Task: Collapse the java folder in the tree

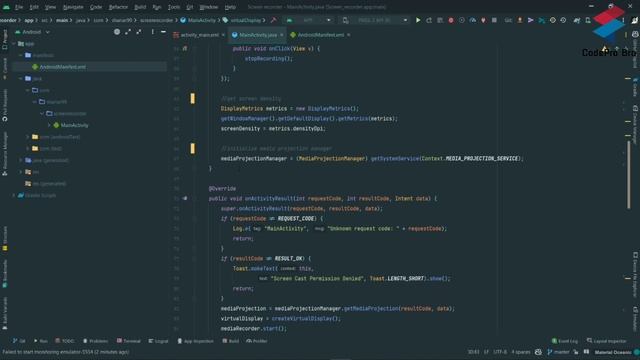Action: pos(21,78)
